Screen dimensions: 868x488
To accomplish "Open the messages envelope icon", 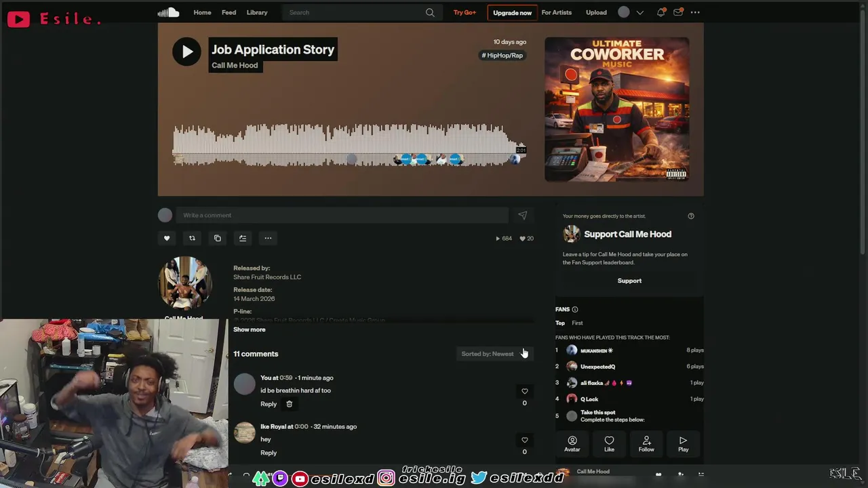I will pos(677,12).
